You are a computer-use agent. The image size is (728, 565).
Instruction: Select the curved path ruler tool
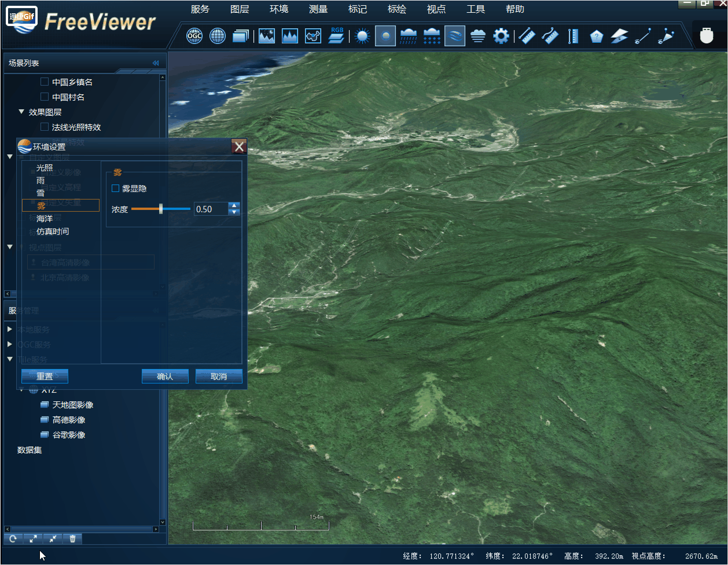tap(550, 36)
